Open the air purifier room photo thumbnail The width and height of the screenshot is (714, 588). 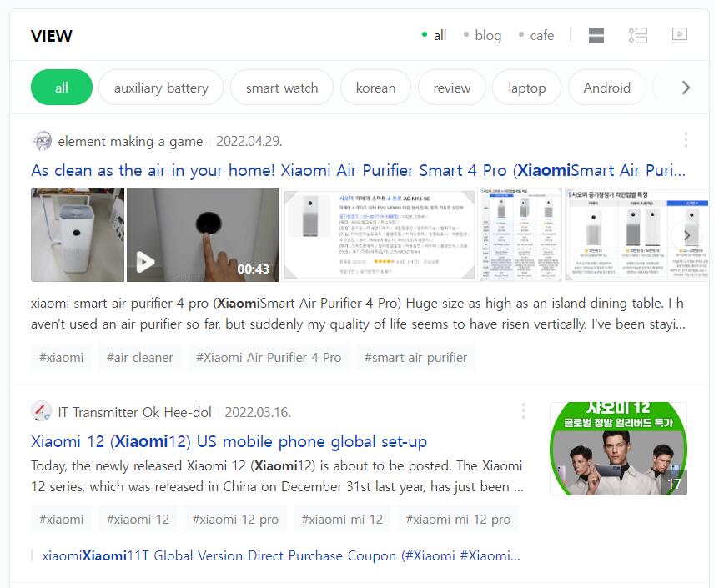[78, 234]
